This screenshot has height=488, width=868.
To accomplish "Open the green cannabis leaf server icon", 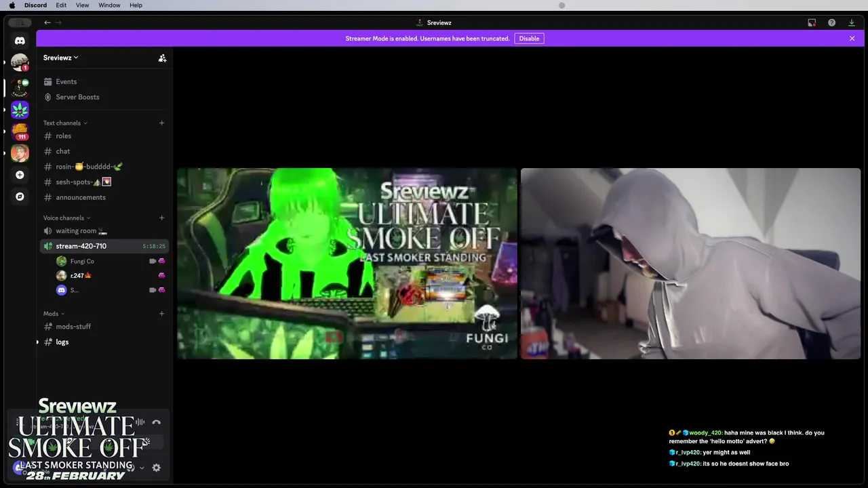I will click(20, 109).
